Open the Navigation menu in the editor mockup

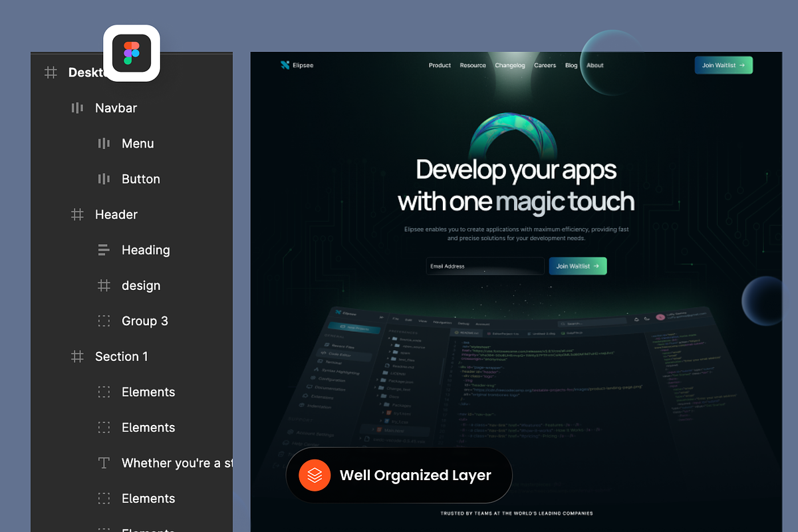(442, 321)
